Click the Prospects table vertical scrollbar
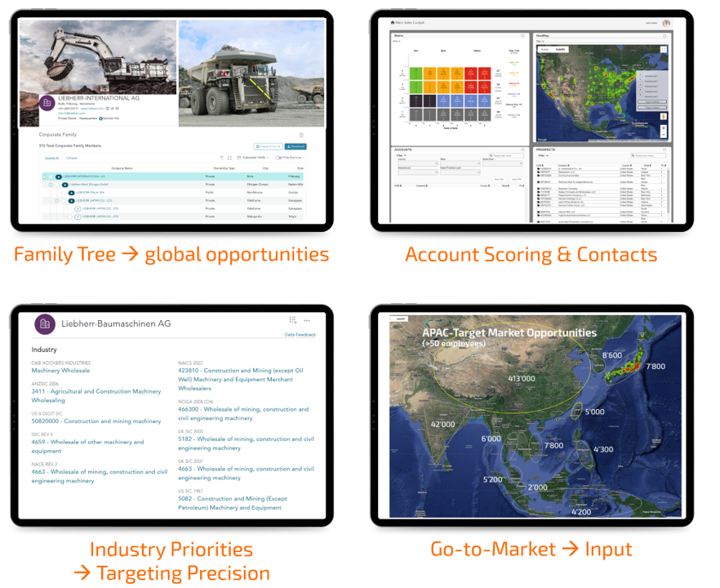This screenshot has height=588, width=720. point(669,190)
